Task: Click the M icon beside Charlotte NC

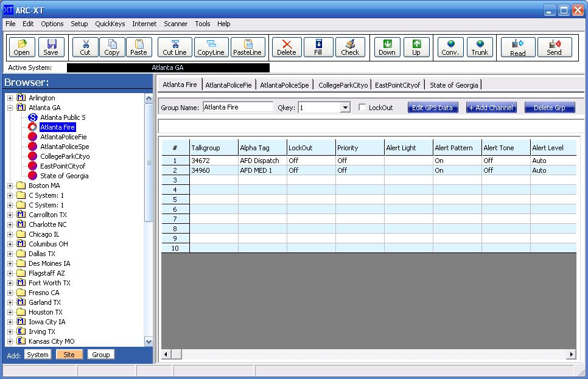Action: [21, 224]
